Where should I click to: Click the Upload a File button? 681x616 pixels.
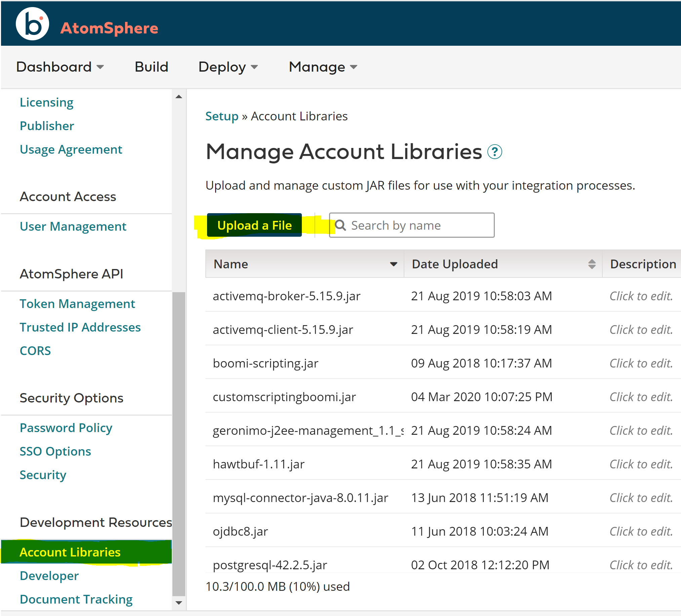pyautogui.click(x=254, y=225)
